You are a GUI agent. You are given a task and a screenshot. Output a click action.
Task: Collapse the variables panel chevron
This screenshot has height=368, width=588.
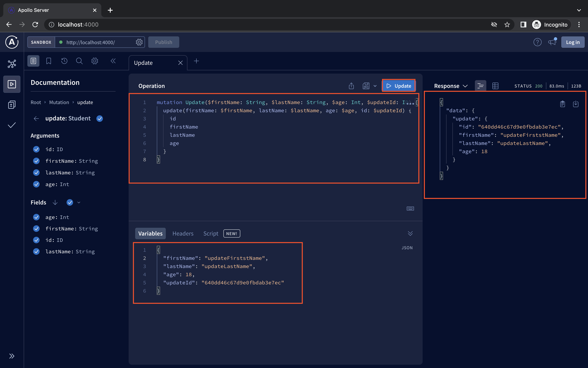point(410,233)
